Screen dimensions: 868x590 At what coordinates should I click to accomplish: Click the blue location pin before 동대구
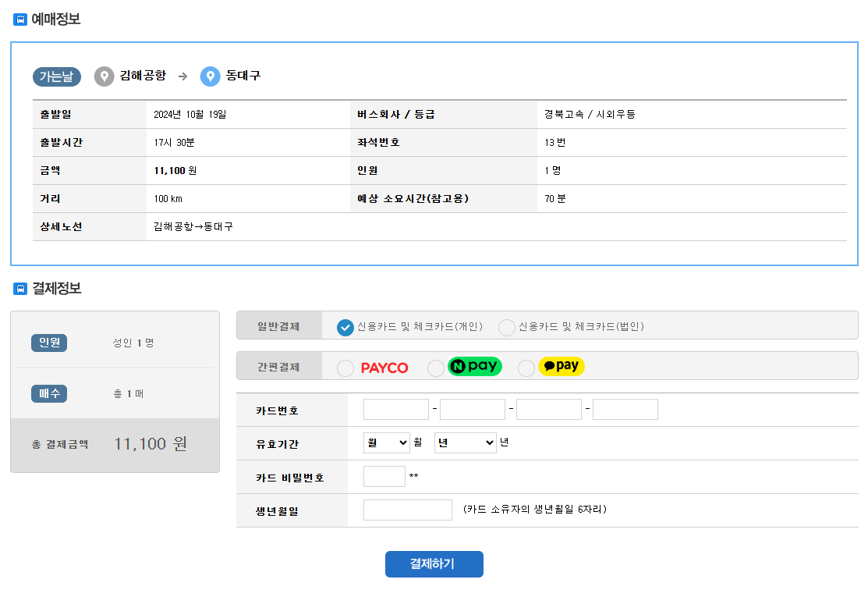pos(209,76)
